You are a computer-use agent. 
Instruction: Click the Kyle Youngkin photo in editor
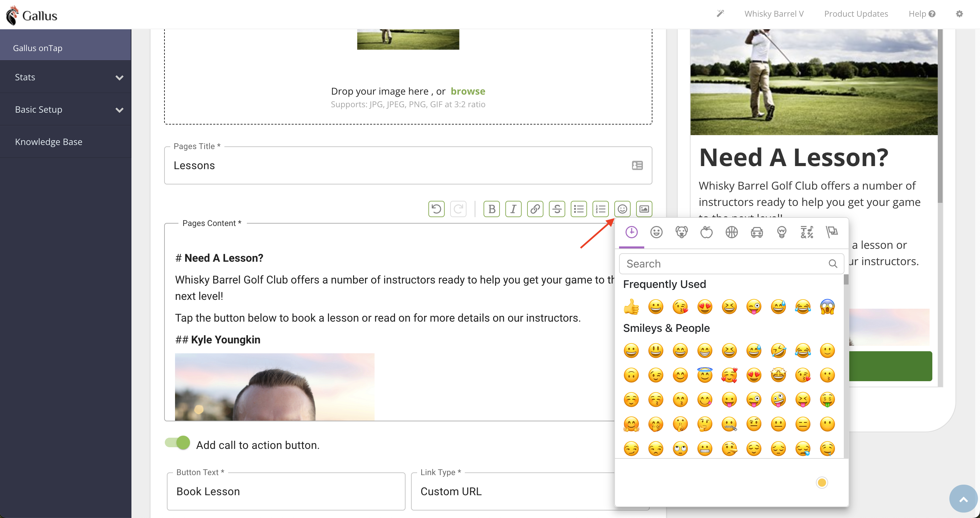tap(274, 387)
